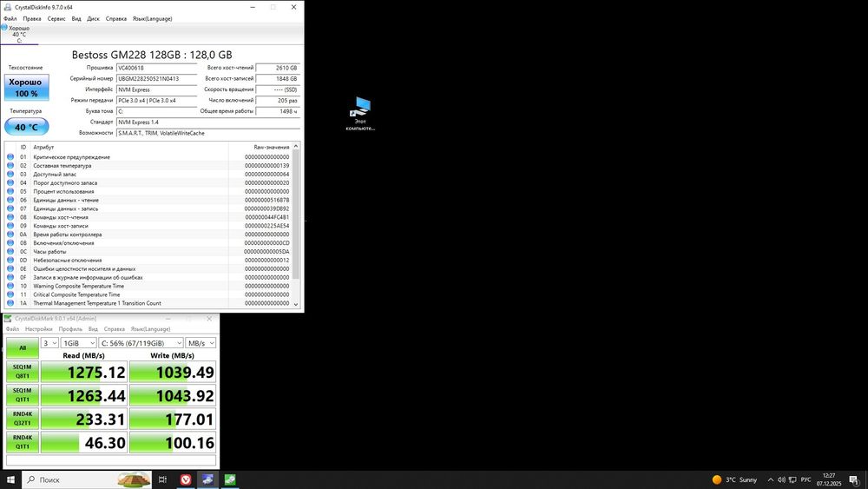Click Всего хост-чтений value 2610 GB

click(x=278, y=68)
